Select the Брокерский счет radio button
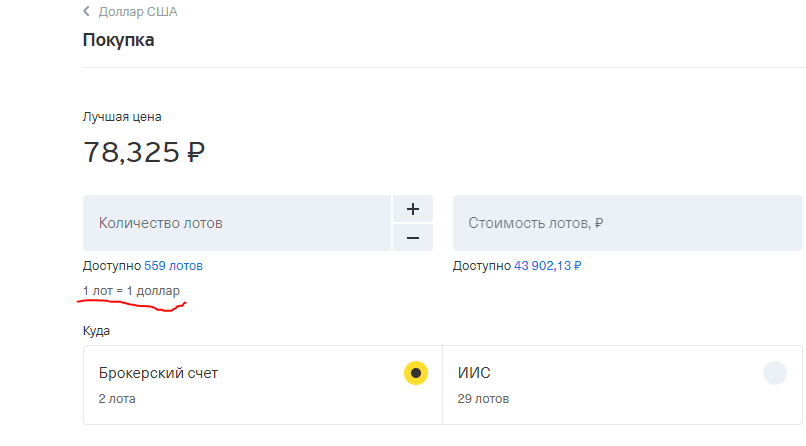Image resolution: width=806 pixels, height=446 pixels. tap(416, 373)
